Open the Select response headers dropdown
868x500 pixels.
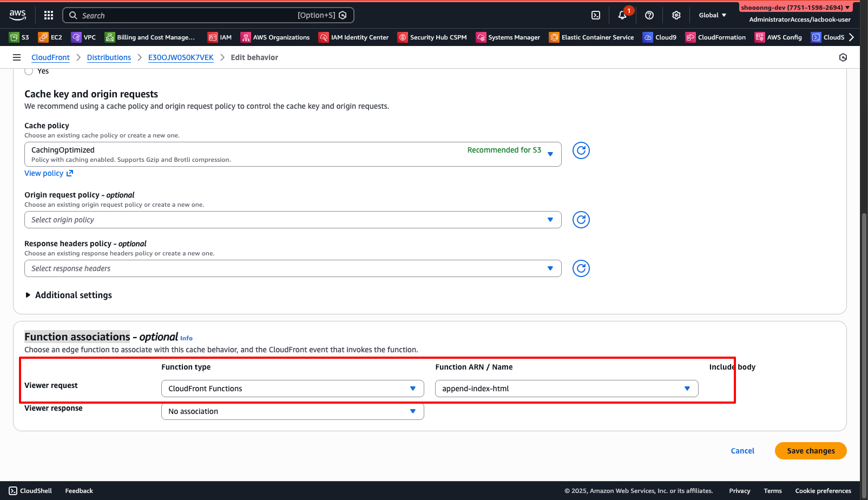[x=293, y=268]
